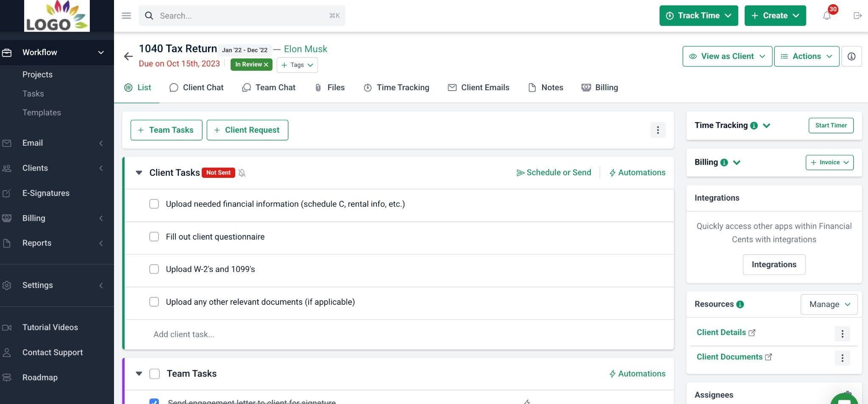Click the Integrations button
Screen dimensions: 868x404
click(774, 265)
